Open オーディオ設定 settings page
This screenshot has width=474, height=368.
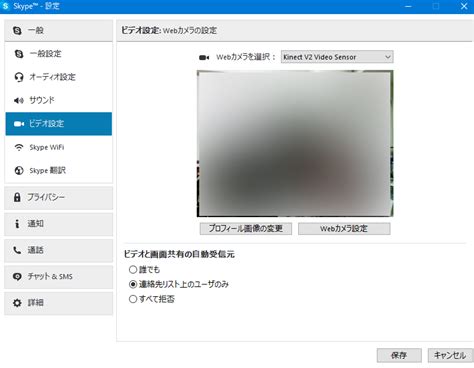coord(59,77)
